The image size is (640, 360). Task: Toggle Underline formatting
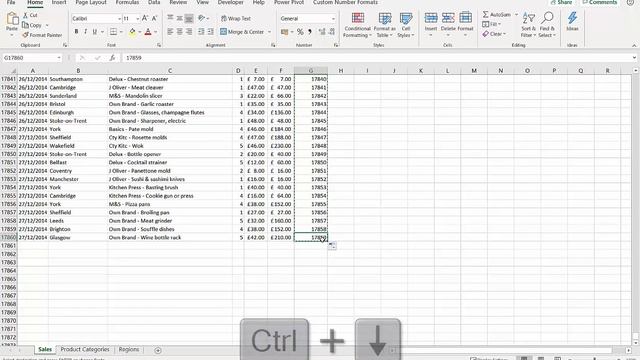(95, 31)
